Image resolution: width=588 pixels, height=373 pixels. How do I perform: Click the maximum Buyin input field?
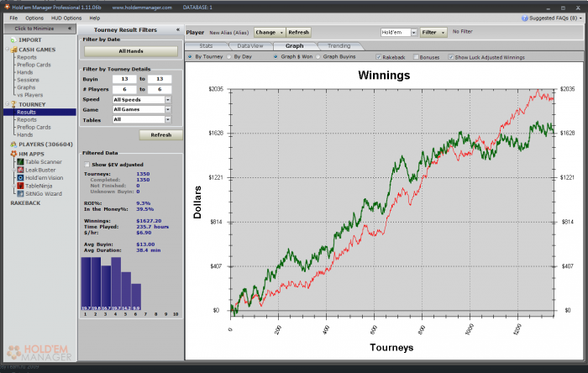(x=160, y=79)
